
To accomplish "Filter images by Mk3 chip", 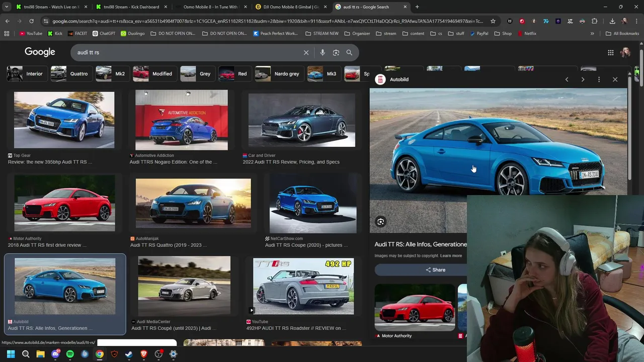I will (x=323, y=74).
